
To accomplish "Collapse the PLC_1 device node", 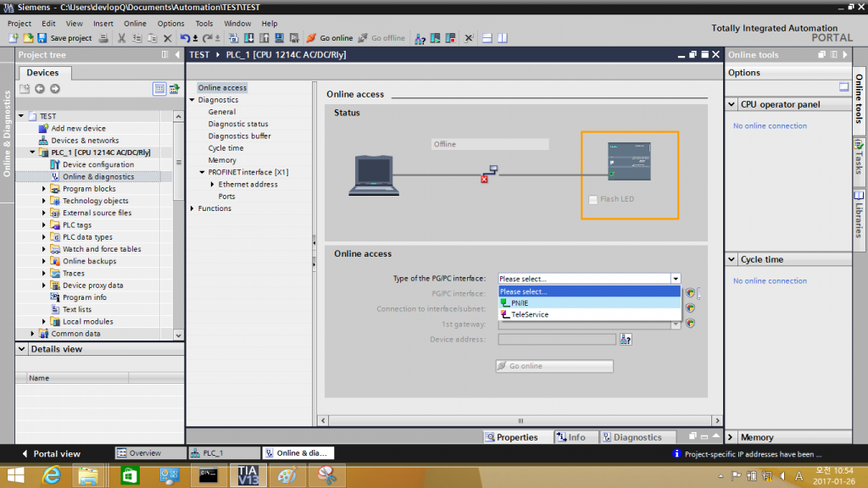I will tap(32, 152).
